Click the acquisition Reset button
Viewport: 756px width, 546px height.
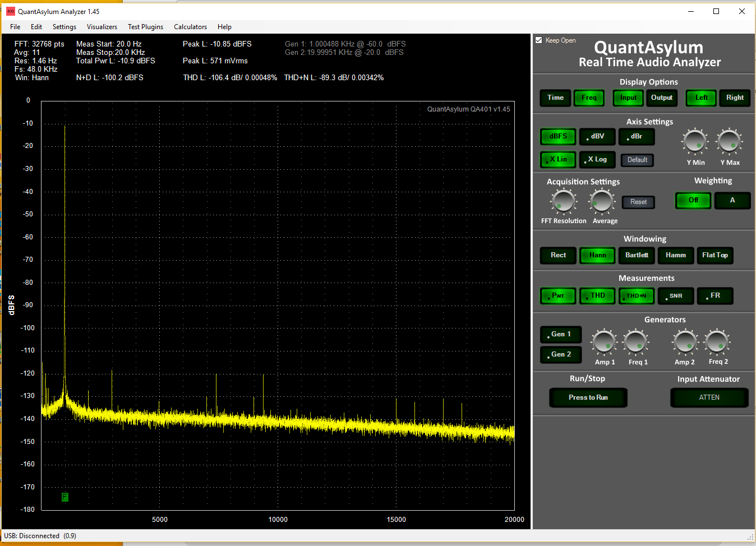pos(638,202)
